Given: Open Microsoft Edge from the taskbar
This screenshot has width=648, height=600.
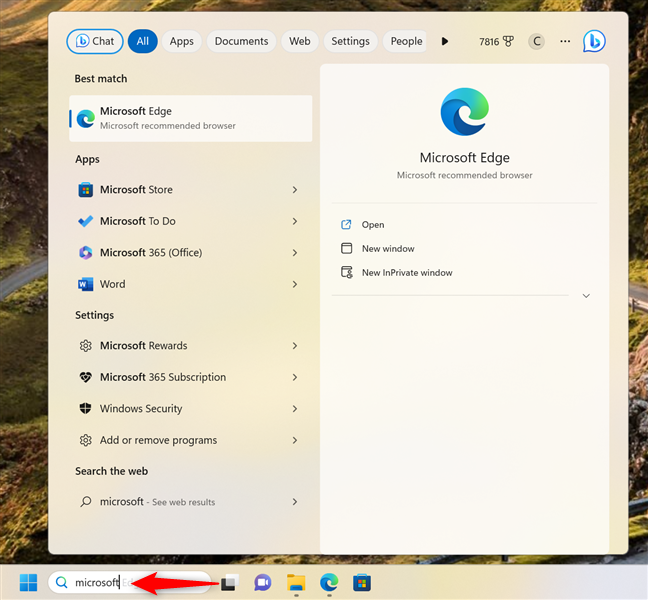Looking at the screenshot, I should [329, 583].
